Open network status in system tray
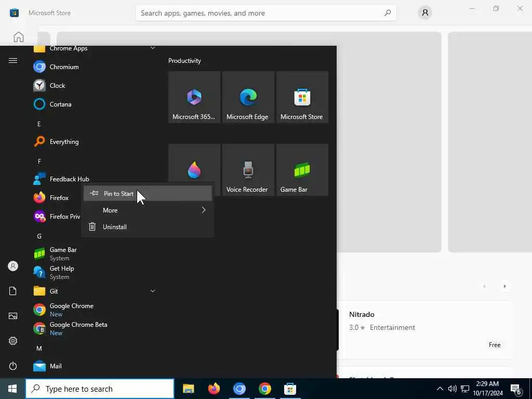Viewport: 532px width, 399px height. (465, 389)
